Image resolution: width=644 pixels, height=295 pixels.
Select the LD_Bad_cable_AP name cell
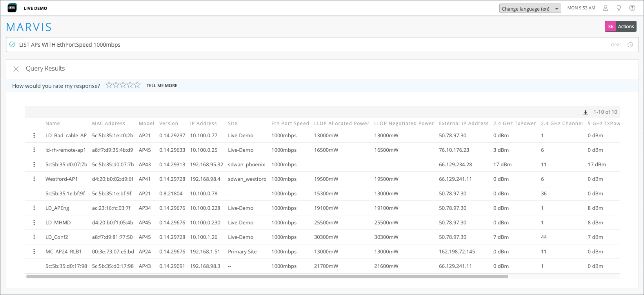tap(66, 135)
